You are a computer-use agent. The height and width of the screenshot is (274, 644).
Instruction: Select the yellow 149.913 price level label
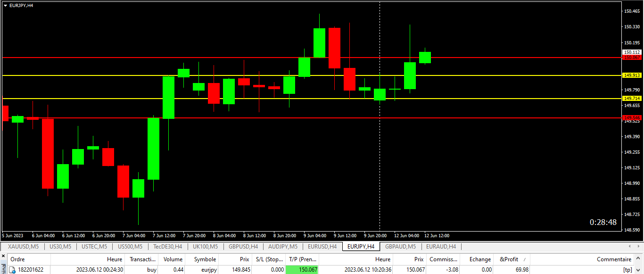pos(632,75)
